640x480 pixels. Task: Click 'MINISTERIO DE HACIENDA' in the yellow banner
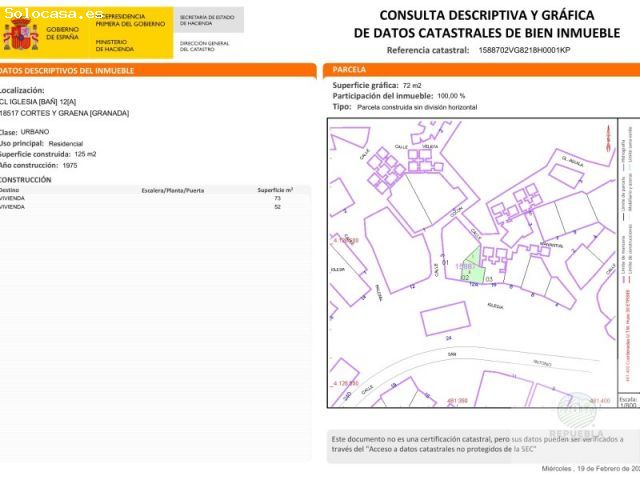[x=115, y=45]
